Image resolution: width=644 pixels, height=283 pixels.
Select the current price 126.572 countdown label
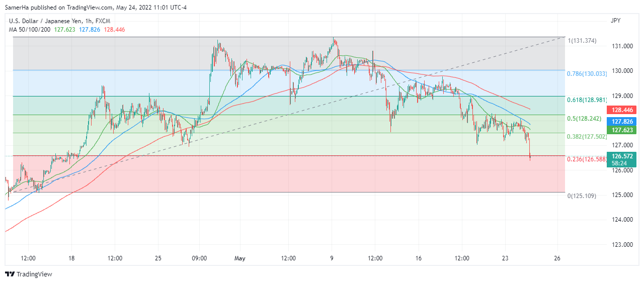point(623,159)
